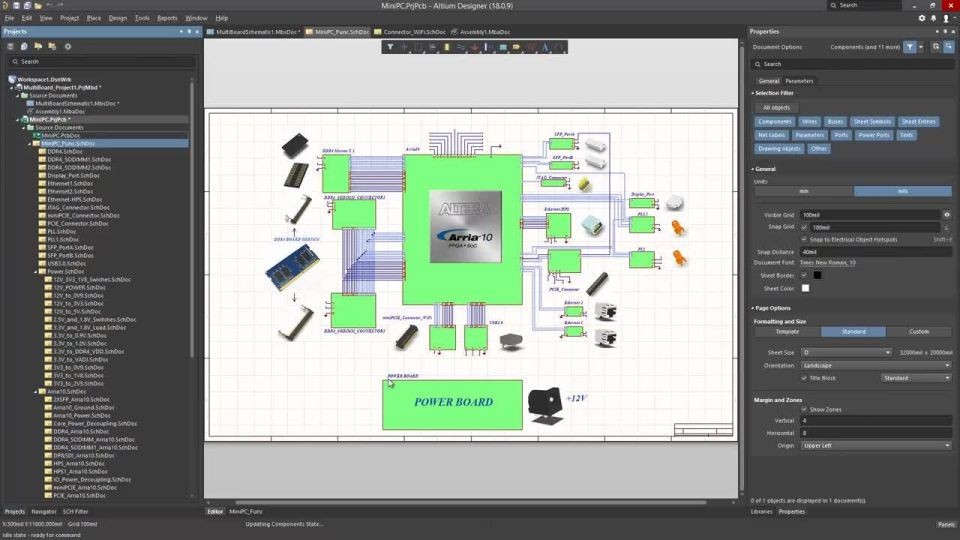This screenshot has width=960, height=540.
Task: Open the Parameters tab in Properties
Action: point(799,81)
